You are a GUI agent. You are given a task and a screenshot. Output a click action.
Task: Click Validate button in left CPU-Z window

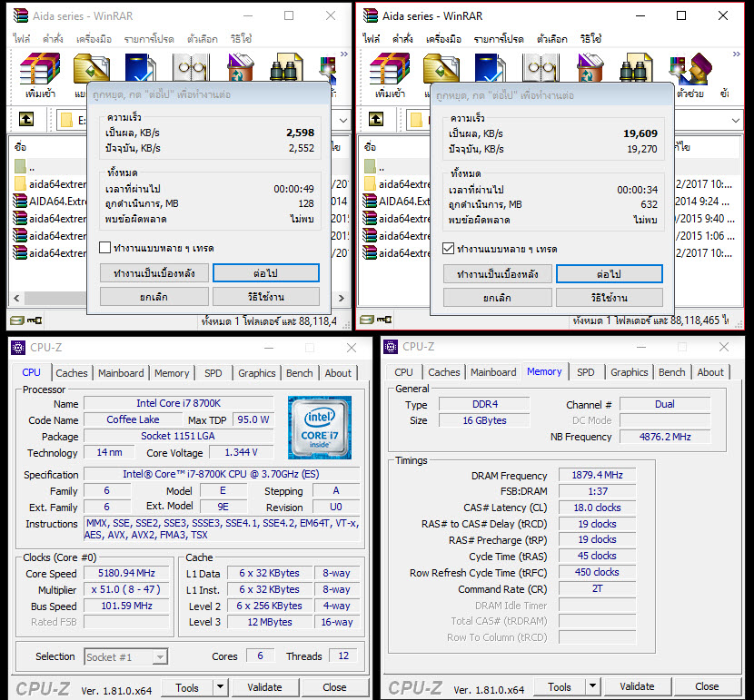pyautogui.click(x=265, y=687)
